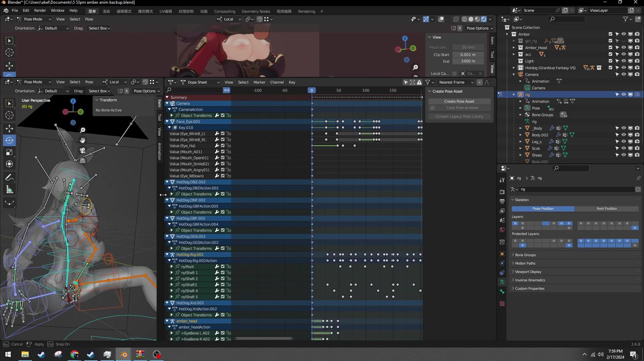The image size is (644, 361).
Task: Click the Annotate pencil tool
Action: point(9,177)
